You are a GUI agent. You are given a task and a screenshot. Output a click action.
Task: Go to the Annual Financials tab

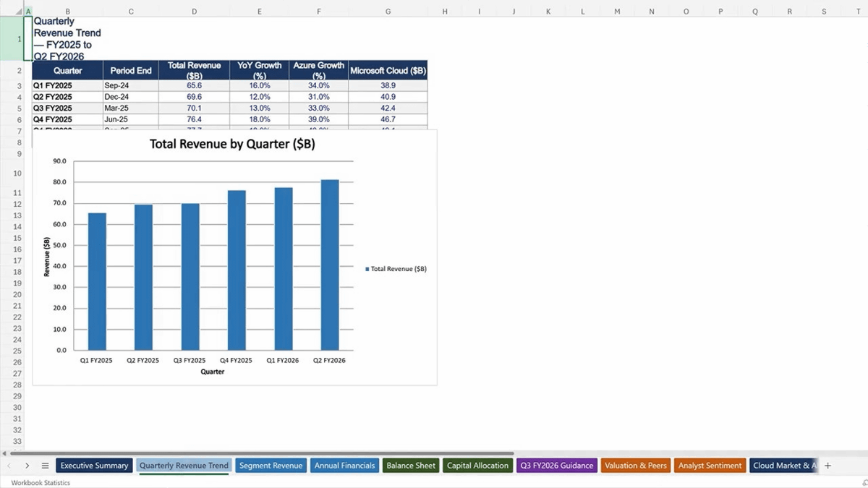(x=344, y=466)
